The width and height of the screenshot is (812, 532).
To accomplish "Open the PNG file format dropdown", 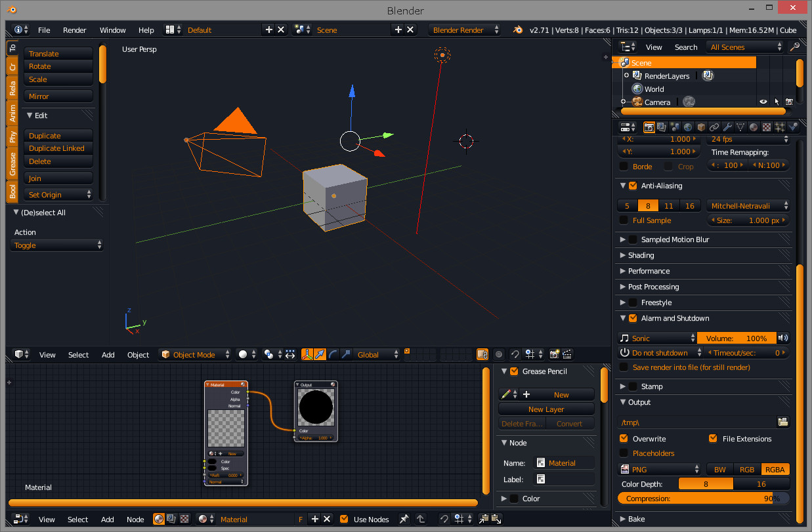I will (x=660, y=470).
